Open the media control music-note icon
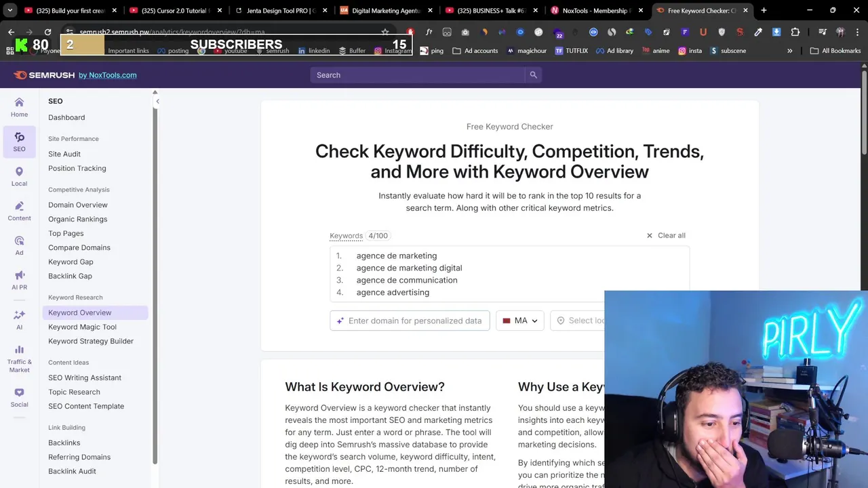Screen dimensions: 868x488 (823, 32)
